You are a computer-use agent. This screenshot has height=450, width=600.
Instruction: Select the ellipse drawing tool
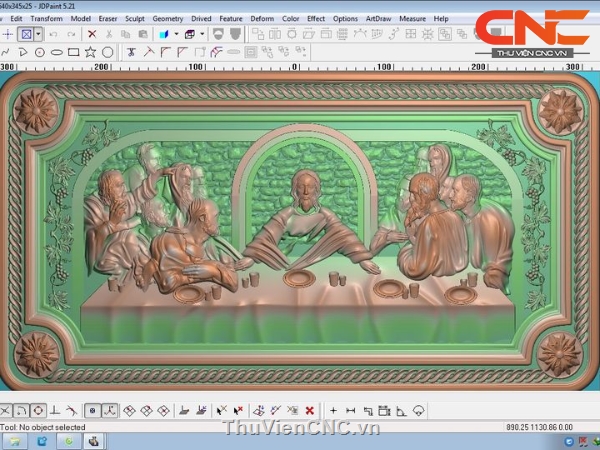57,52
